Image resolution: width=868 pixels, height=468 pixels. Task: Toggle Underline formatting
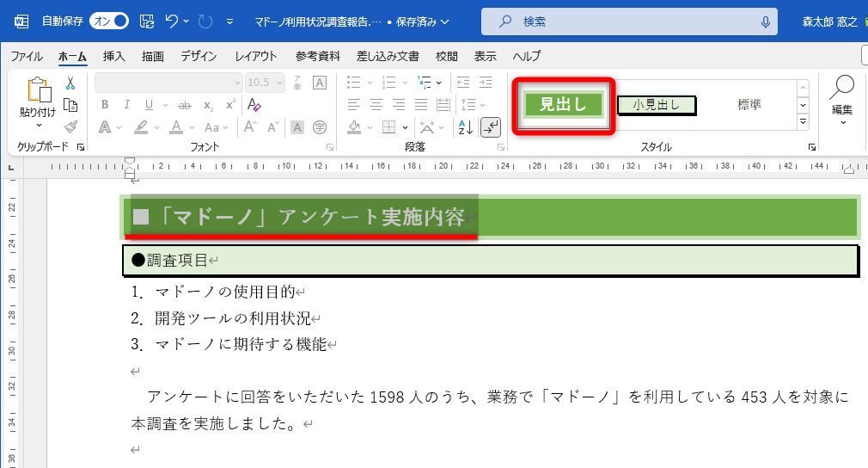[x=149, y=105]
